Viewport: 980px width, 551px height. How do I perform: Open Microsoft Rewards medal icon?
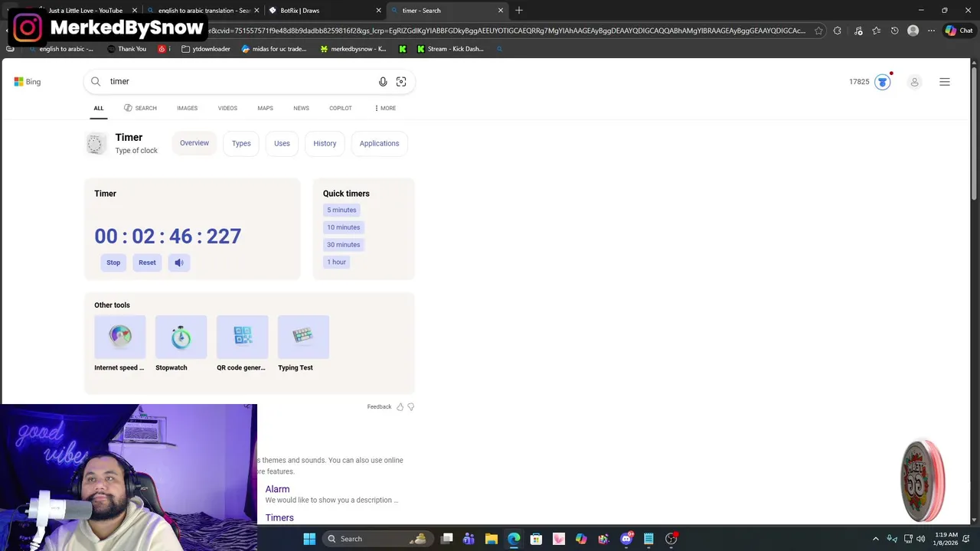(x=883, y=82)
